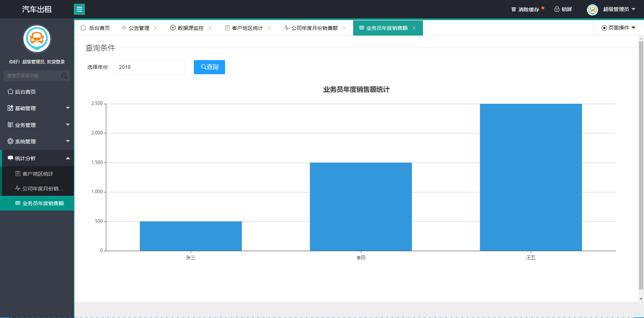644x318 pixels.
Task: Click the 王五 bar in the chart
Action: [x=531, y=177]
